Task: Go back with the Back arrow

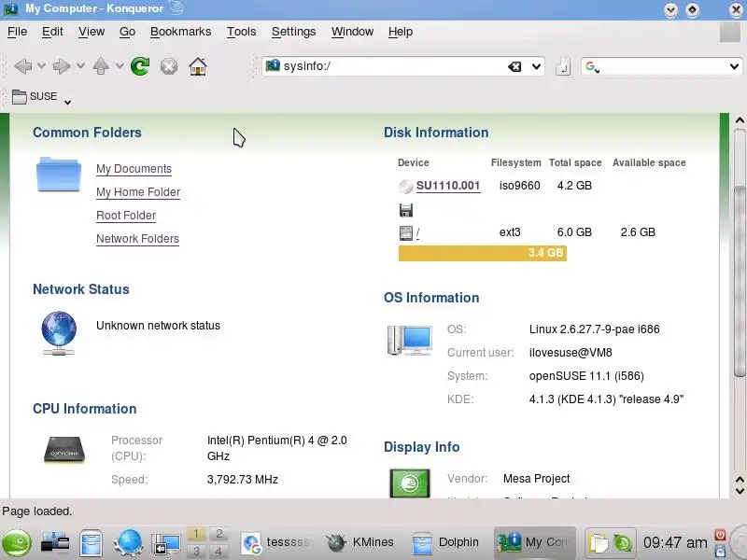Action: pos(22,66)
